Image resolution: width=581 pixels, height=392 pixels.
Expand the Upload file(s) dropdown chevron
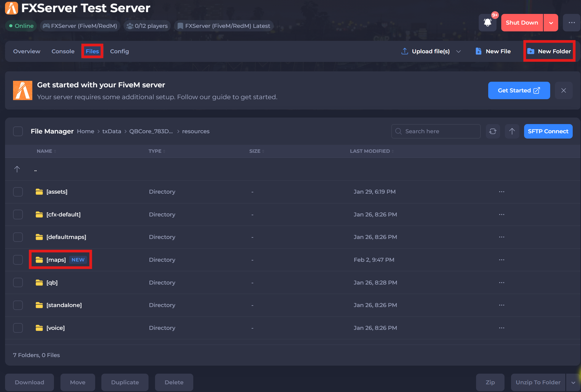458,51
